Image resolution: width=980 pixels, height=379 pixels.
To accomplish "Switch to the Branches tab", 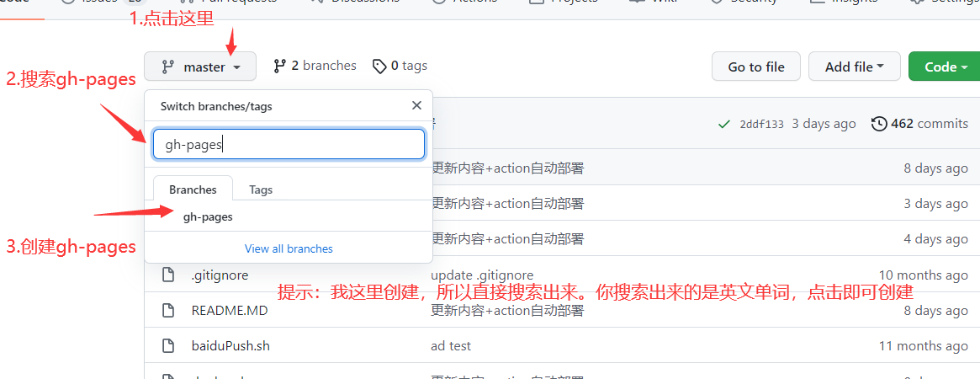I will click(x=193, y=189).
